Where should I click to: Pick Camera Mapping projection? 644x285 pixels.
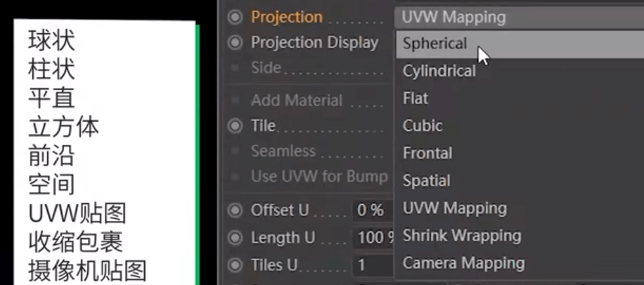click(520, 262)
